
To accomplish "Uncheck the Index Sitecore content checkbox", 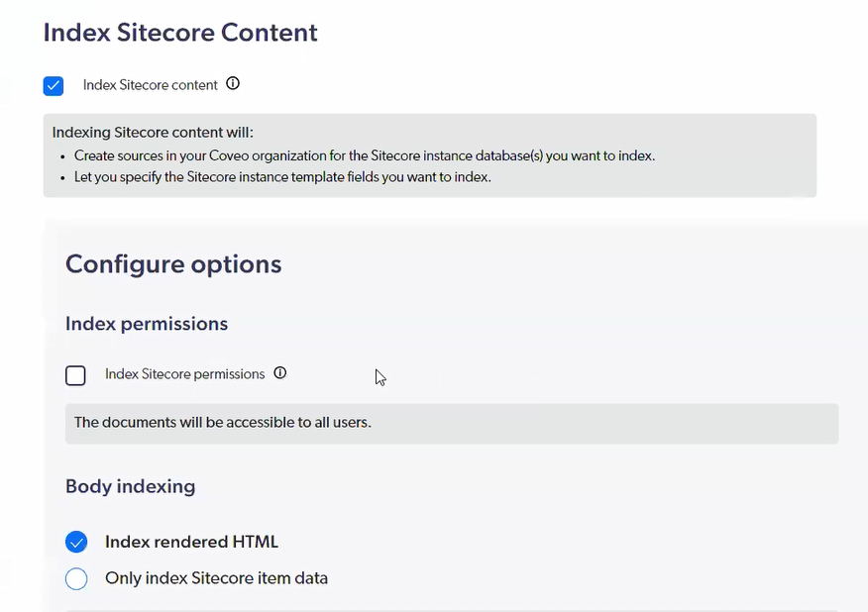I will point(54,86).
